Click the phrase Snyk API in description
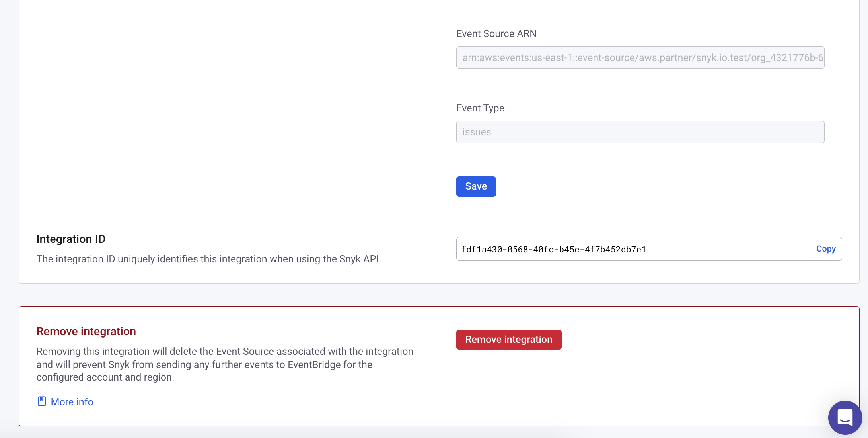Image resolution: width=868 pixels, height=438 pixels. click(x=359, y=259)
